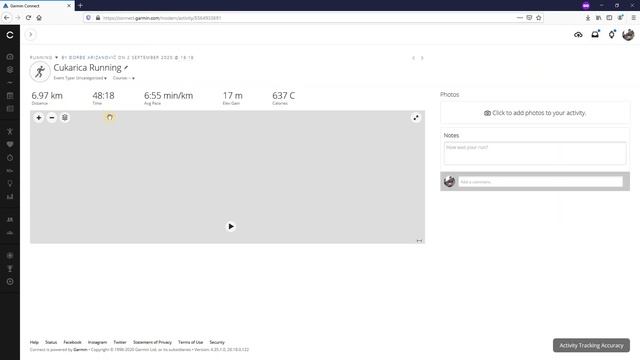Open the Security footer link
Viewport: 640px width, 360px height.
tap(217, 342)
